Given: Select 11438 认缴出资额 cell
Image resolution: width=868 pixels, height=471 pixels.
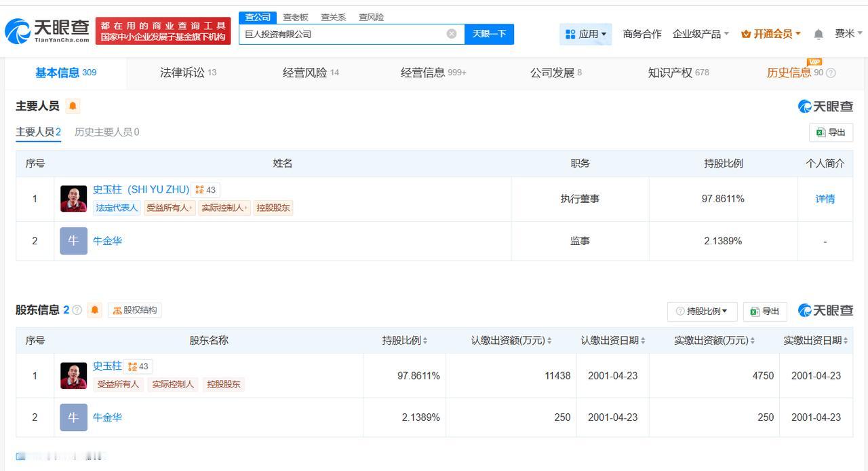Looking at the screenshot, I should coord(511,375).
